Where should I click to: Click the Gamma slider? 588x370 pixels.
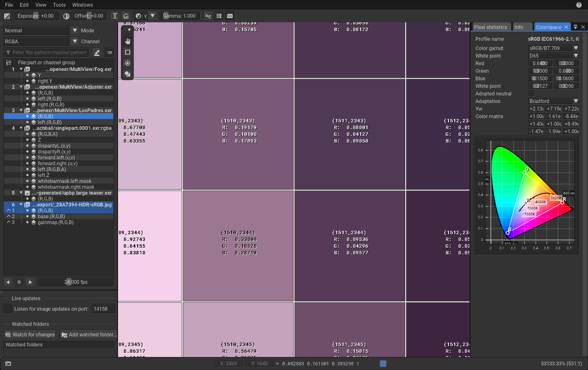click(x=179, y=16)
